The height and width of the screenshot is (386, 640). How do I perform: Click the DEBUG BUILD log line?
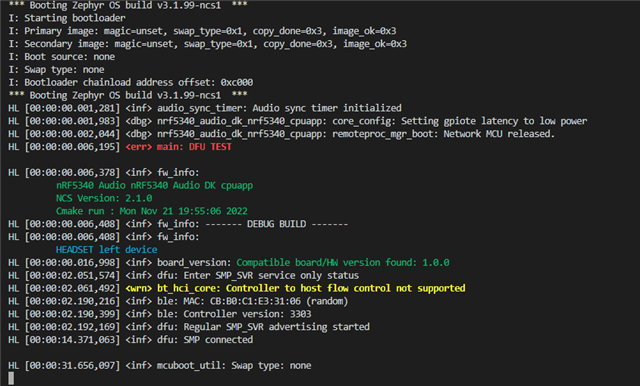pos(178,224)
